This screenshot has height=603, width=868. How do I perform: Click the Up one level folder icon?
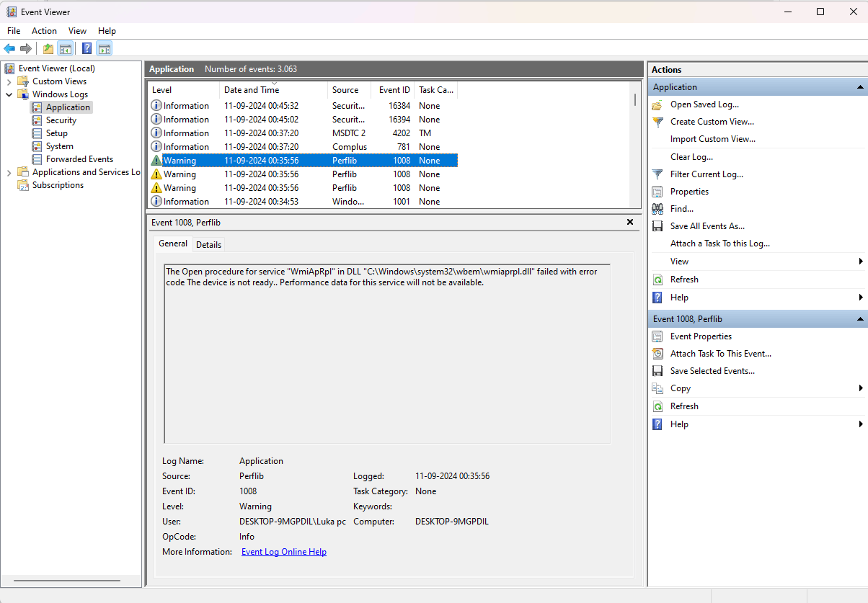click(48, 48)
